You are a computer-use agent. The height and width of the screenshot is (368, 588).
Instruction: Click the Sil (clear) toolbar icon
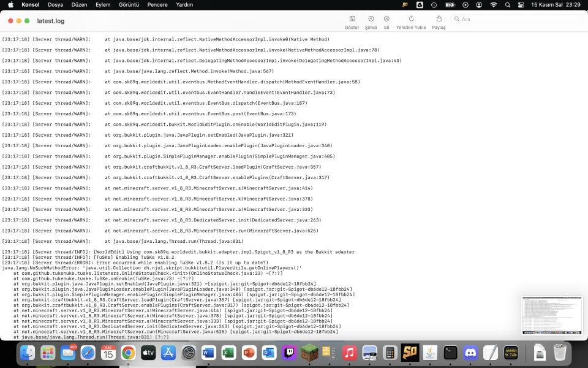pos(386,19)
